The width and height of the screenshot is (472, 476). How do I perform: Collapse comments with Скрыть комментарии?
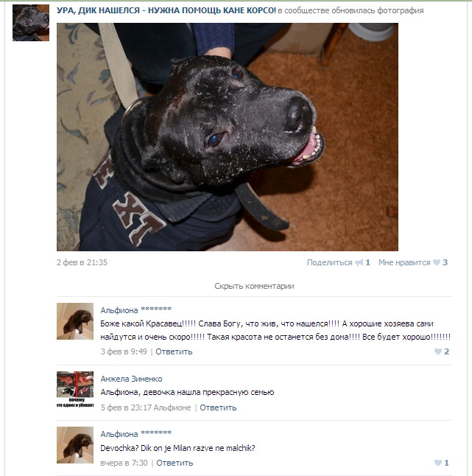[254, 286]
